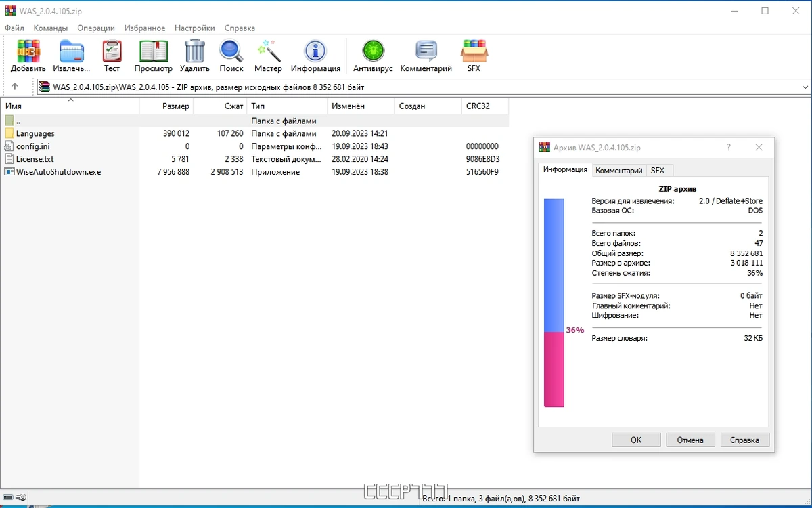Click the Информация toolbar icon
The image size is (812, 508).
click(x=315, y=51)
